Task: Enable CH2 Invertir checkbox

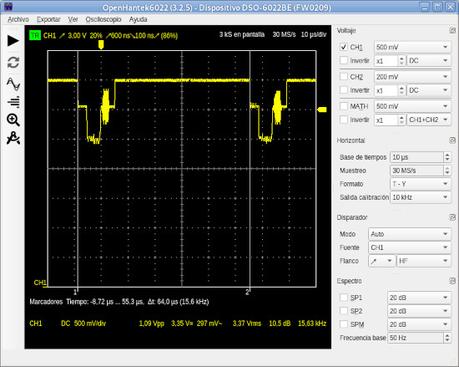Action: [x=344, y=90]
